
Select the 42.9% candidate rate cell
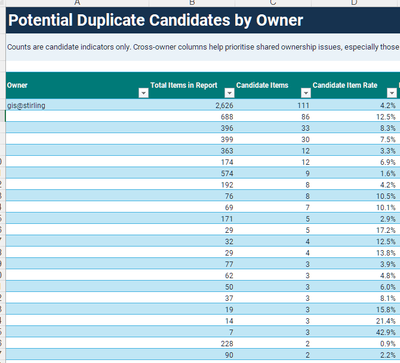point(354,332)
